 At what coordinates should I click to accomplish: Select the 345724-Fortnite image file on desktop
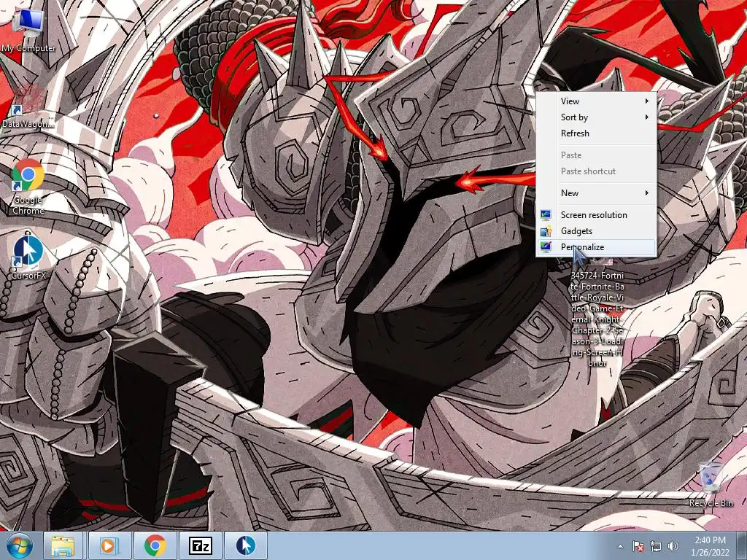597,318
